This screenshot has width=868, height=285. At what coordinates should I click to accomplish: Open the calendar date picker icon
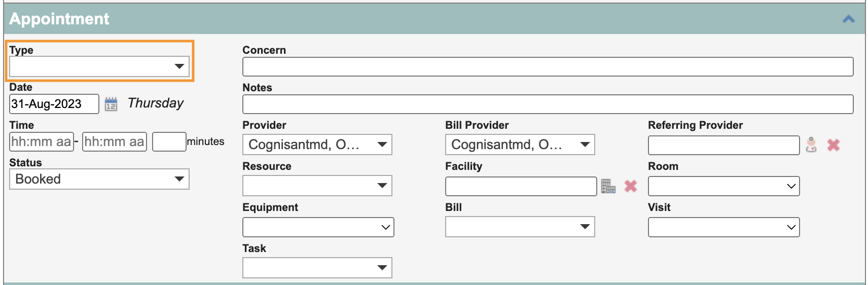[111, 104]
